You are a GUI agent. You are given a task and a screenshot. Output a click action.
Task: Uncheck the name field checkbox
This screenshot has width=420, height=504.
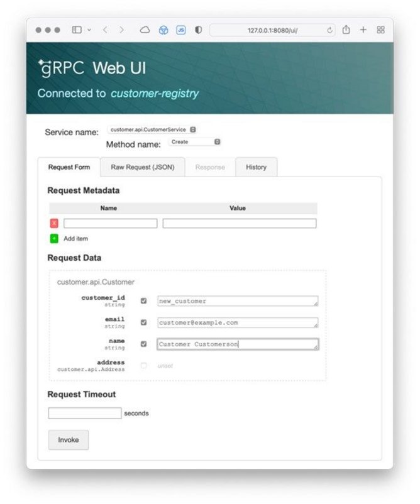point(144,344)
